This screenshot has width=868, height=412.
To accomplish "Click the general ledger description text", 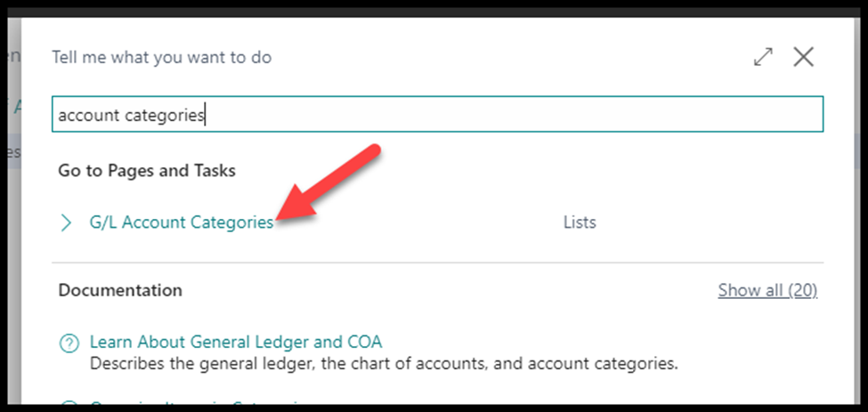I will pos(383,363).
